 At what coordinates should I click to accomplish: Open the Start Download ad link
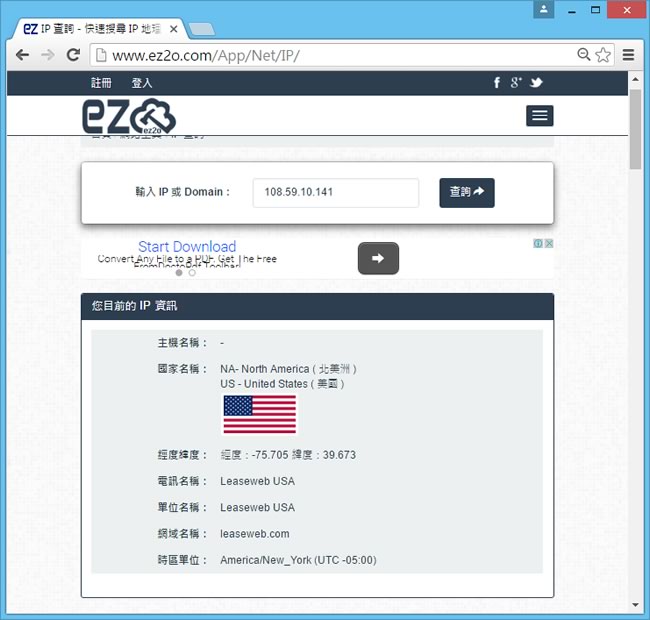point(187,247)
